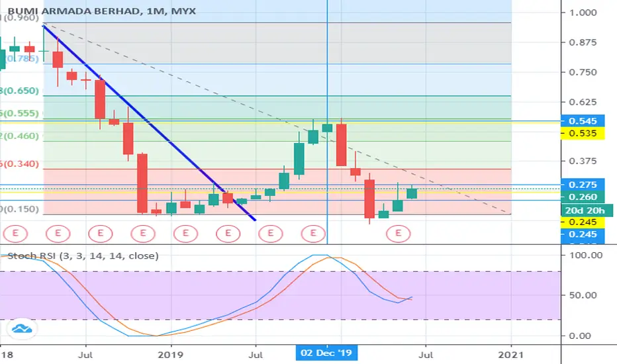The height and width of the screenshot is (364, 617).
Task: Click 0.875 on the price axis
Action: tap(583, 42)
